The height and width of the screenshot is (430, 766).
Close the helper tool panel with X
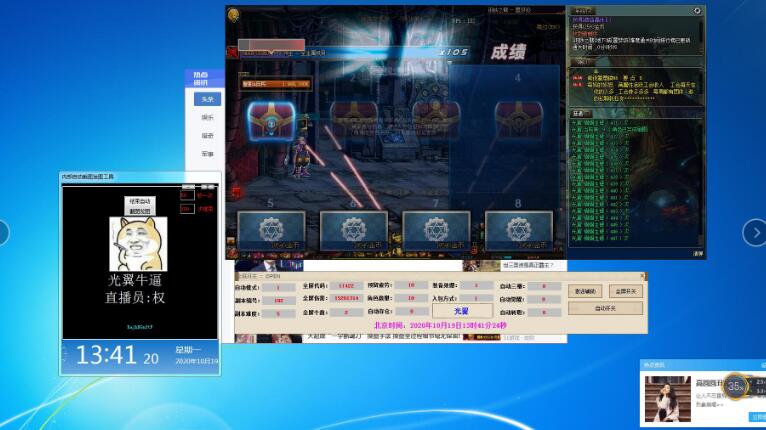click(x=643, y=276)
